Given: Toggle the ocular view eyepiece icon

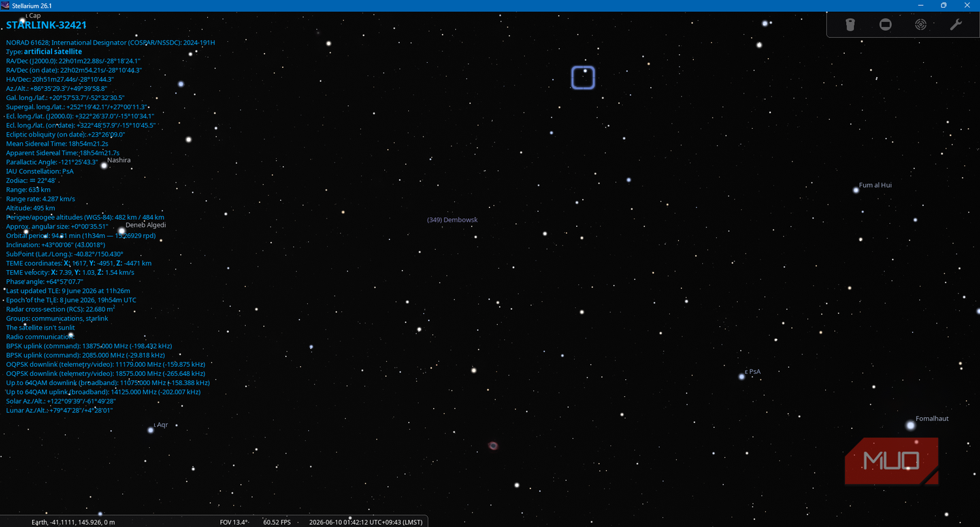Looking at the screenshot, I should click(850, 25).
